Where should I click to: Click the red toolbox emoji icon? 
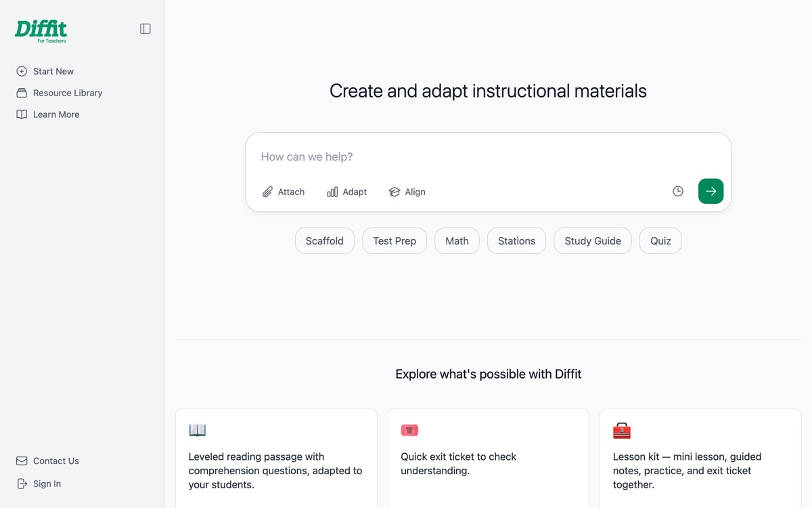click(x=622, y=430)
